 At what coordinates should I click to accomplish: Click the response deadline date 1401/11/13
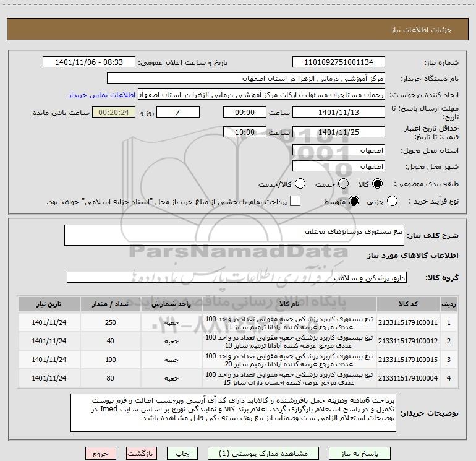pos(339,113)
